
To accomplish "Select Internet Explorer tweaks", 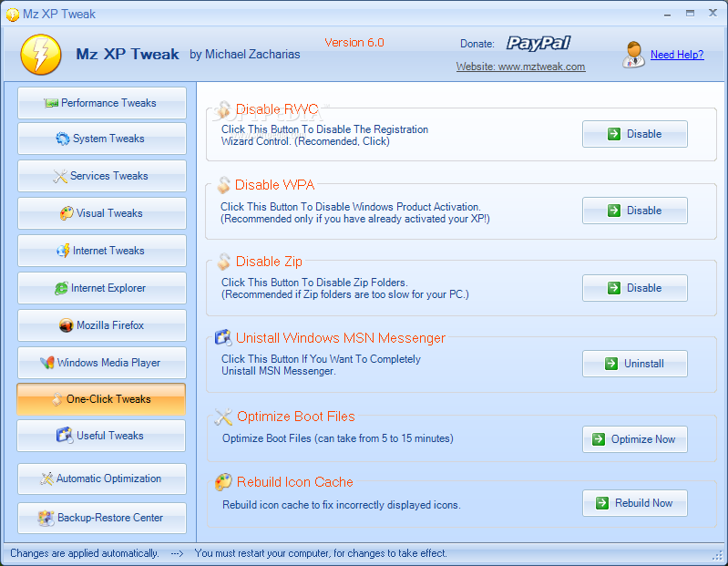I will click(x=102, y=288).
